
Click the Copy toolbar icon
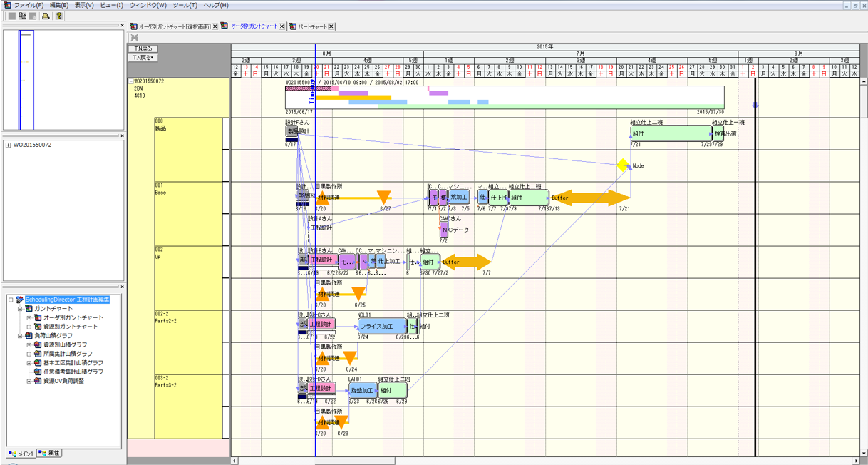click(x=23, y=17)
